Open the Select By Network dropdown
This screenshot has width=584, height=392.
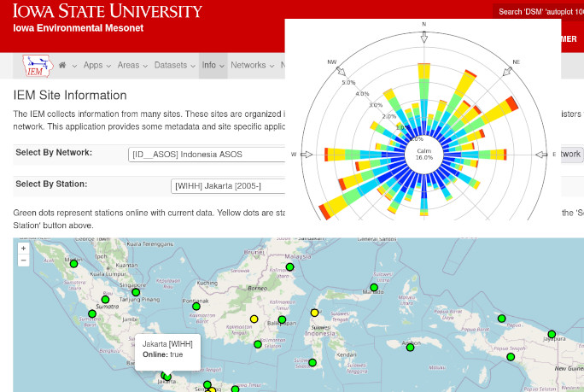[x=207, y=155]
